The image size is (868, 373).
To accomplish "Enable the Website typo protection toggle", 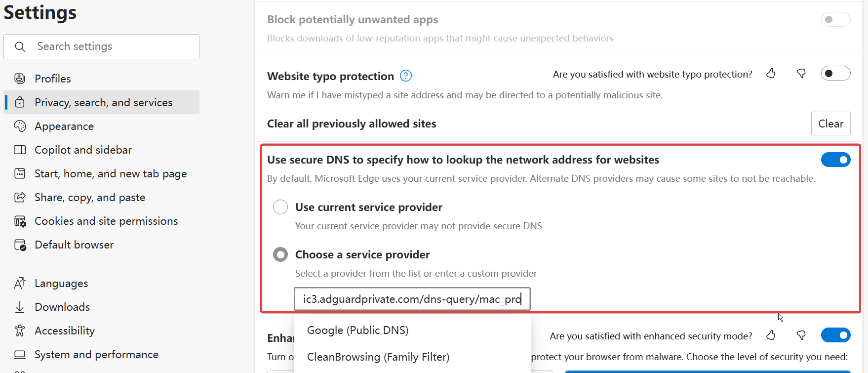I will [835, 74].
